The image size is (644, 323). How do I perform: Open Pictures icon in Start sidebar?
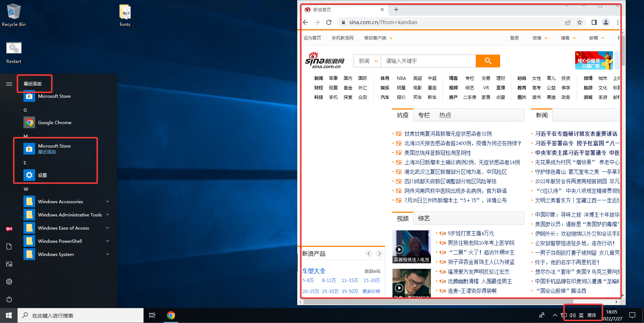9,264
